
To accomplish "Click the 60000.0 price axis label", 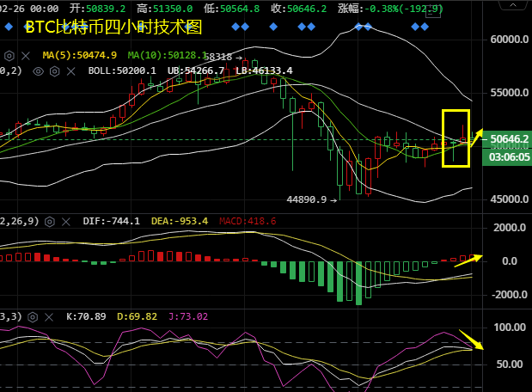I will click(x=509, y=40).
